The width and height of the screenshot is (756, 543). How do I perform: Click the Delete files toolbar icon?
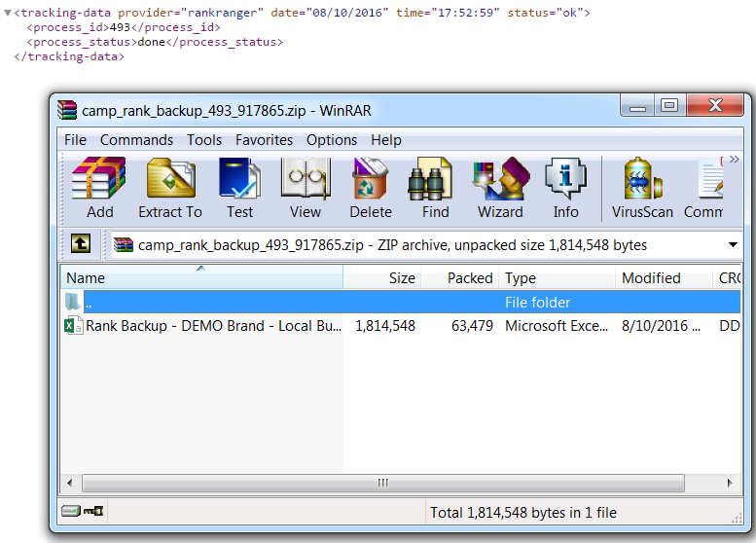tap(370, 189)
